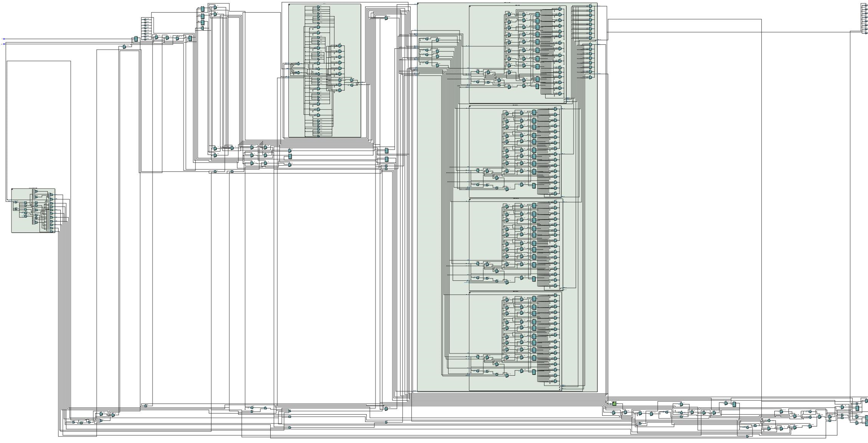Select the last register in the top-left gate chain
The width and height of the screenshot is (868, 443).
coord(190,38)
